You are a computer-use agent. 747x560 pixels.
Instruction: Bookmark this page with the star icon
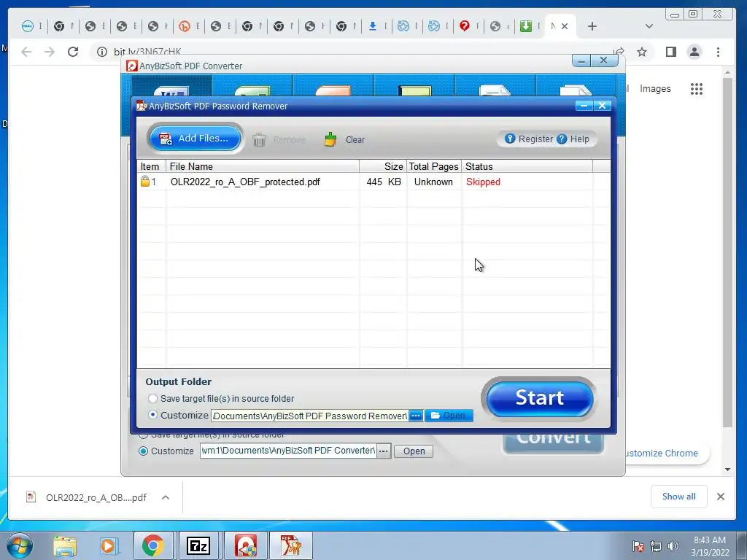click(642, 52)
